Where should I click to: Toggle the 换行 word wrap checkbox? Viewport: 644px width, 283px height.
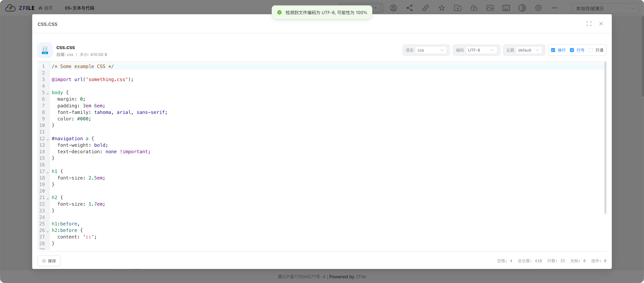pyautogui.click(x=553, y=50)
